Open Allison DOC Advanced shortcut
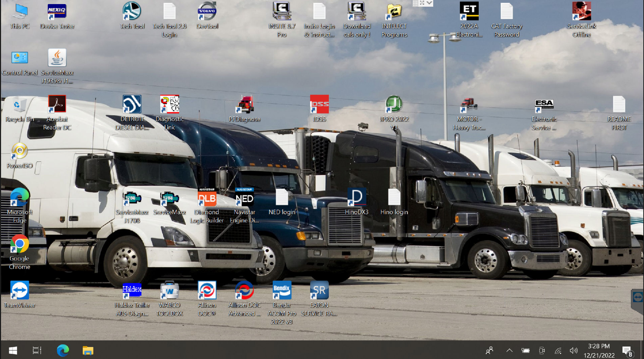 tap(244, 299)
